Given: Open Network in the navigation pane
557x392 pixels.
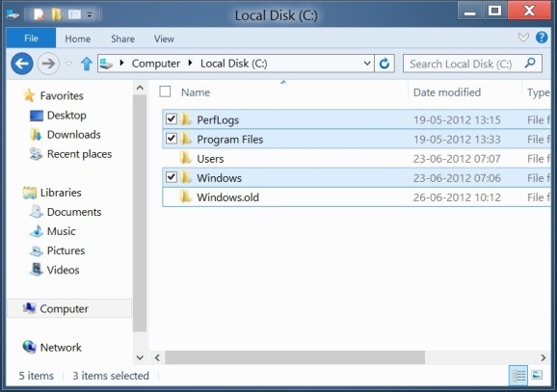Looking at the screenshot, I should (61, 348).
